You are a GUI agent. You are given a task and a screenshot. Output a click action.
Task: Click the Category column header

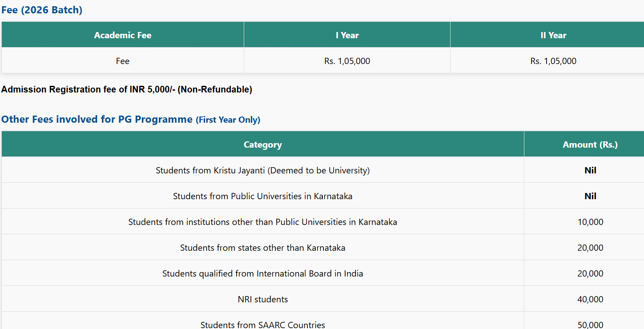[262, 144]
